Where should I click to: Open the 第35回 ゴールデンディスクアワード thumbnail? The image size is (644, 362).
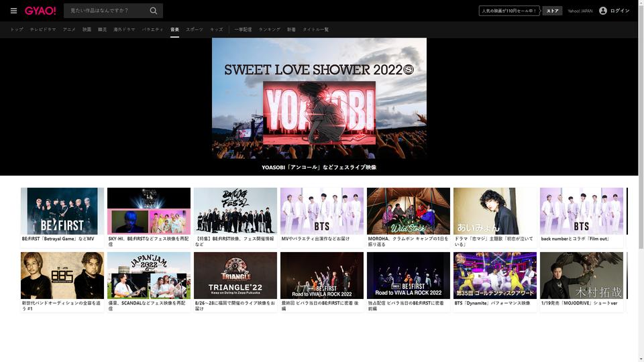click(495, 276)
